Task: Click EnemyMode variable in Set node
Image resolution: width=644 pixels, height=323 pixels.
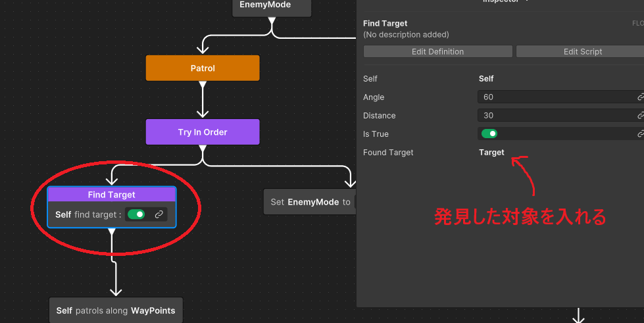Action: (x=313, y=202)
